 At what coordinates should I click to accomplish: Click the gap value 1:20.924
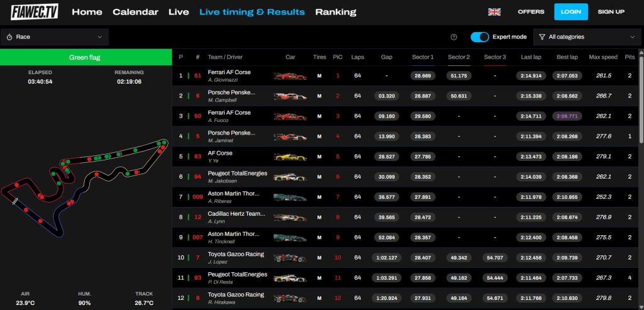(387, 299)
